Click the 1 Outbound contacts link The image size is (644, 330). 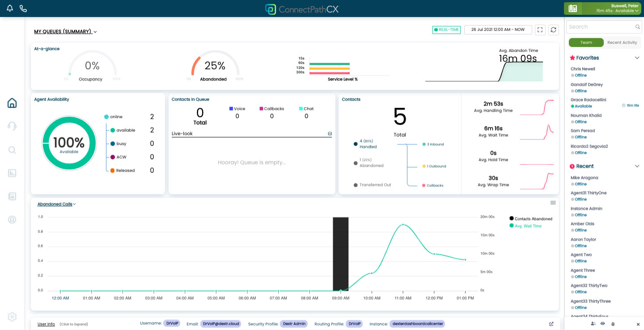pos(434,166)
